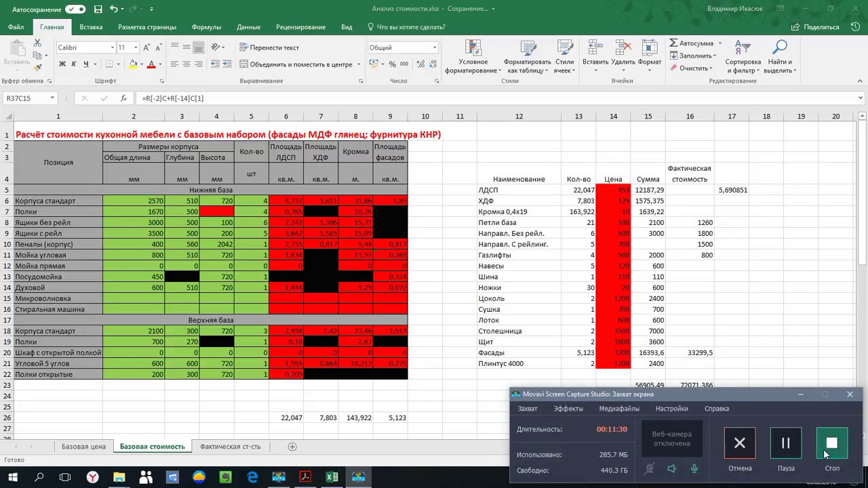Toggle the AutoSave switch
The height and width of the screenshot is (488, 868).
coord(75,9)
